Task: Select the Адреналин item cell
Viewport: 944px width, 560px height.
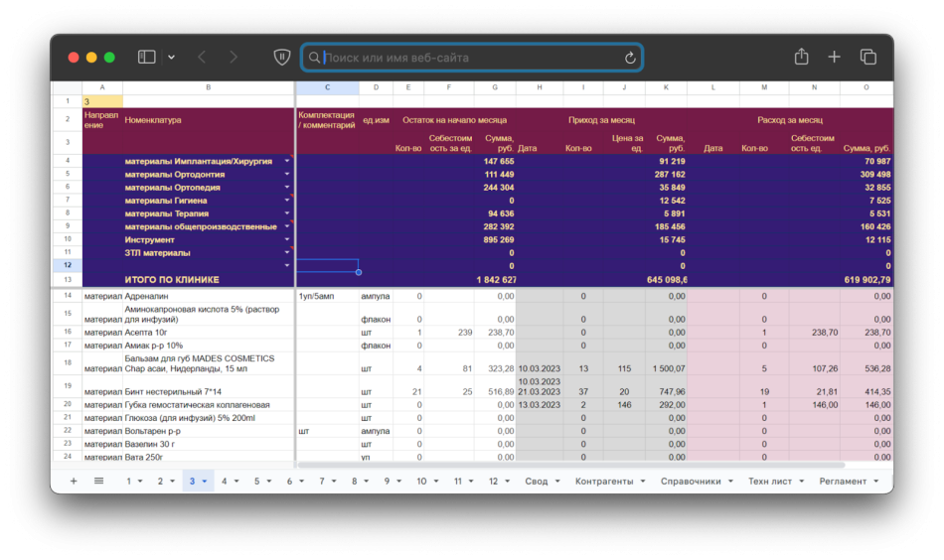Action: pos(209,296)
